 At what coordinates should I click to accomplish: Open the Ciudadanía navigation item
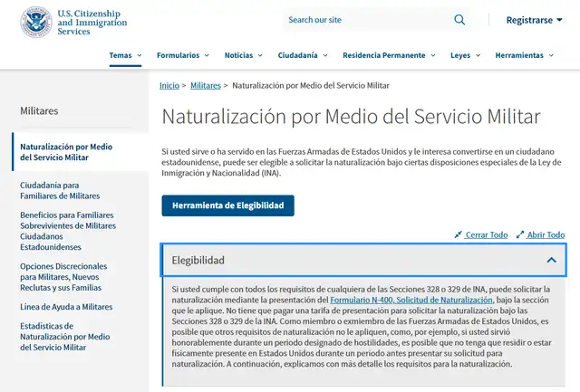coord(298,55)
